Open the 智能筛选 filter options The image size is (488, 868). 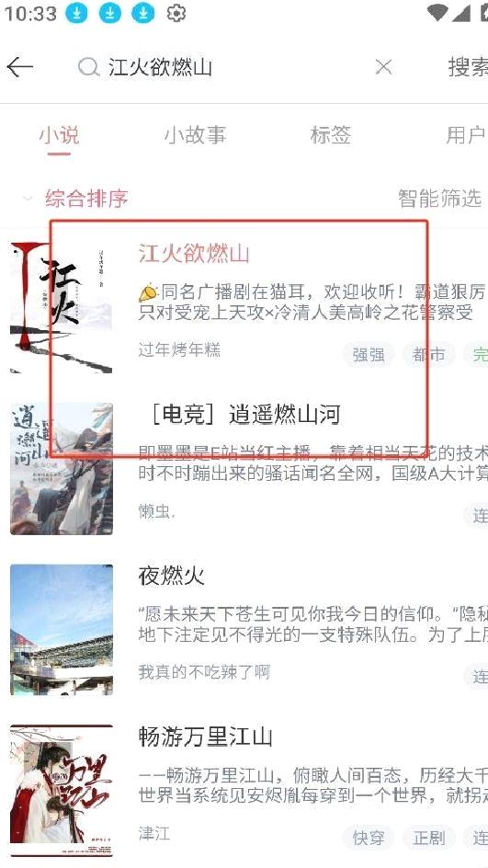[440, 199]
